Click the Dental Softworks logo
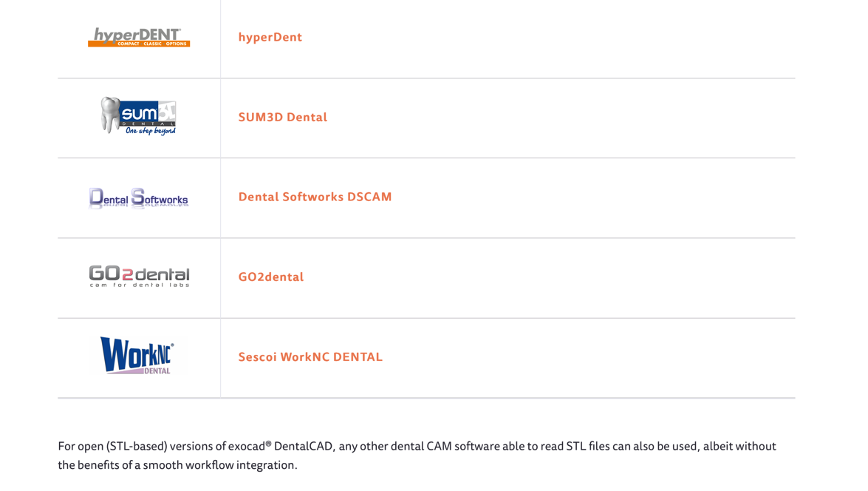 139,198
